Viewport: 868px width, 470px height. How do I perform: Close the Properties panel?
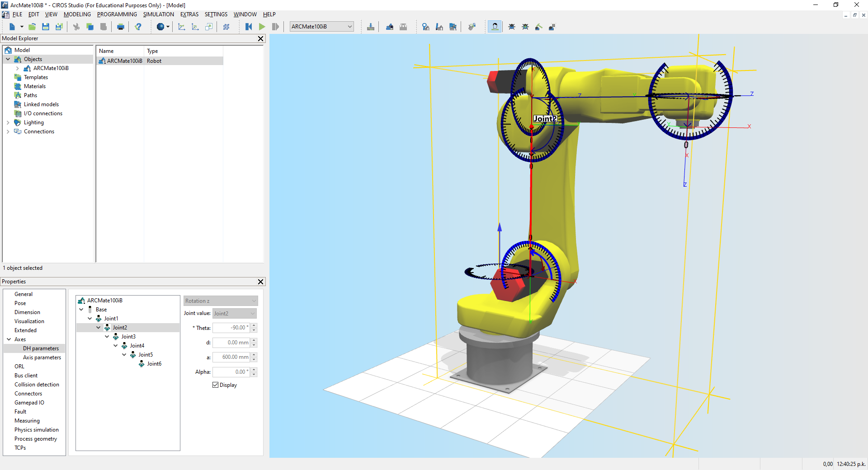click(260, 282)
